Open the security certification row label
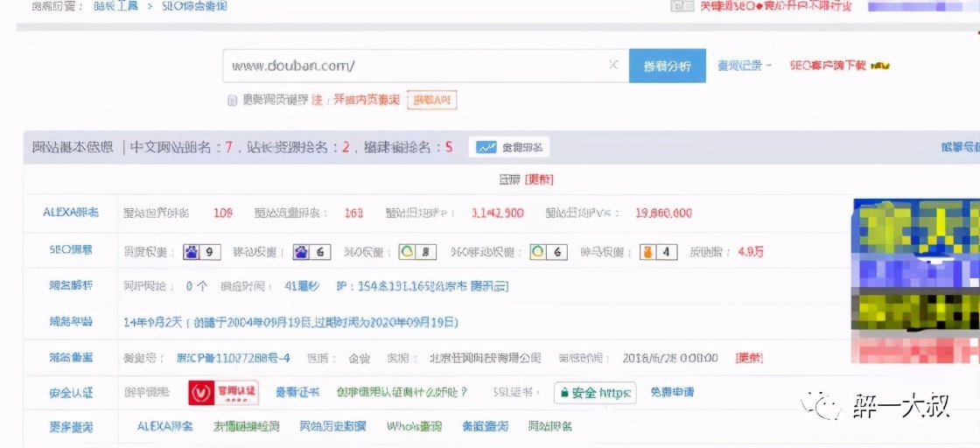 [71, 393]
